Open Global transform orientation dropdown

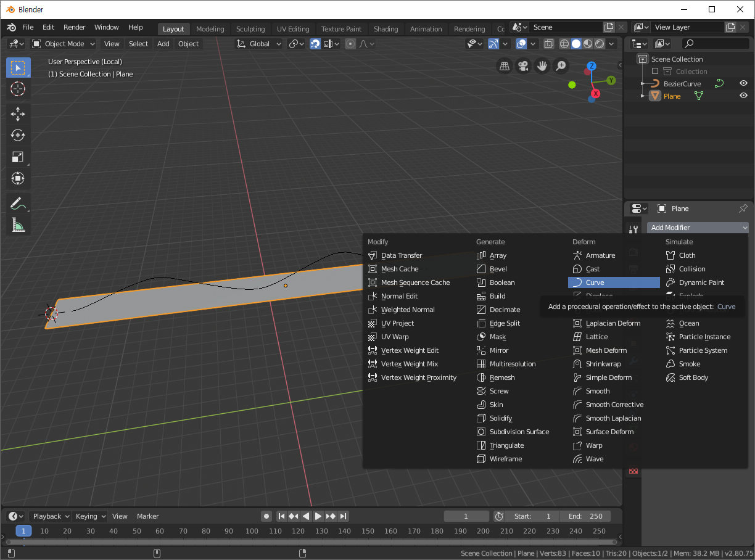259,44
